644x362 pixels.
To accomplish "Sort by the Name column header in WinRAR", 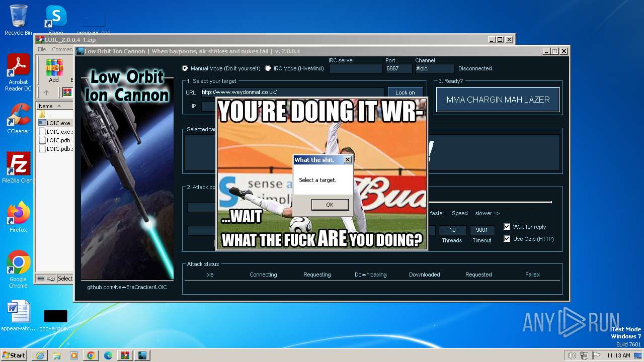I will click(55, 106).
